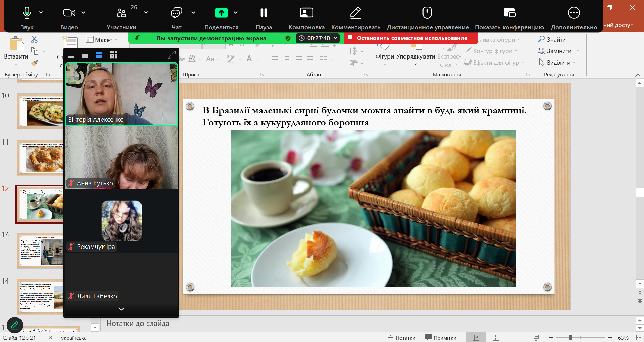The width and height of the screenshot is (644, 342).
Task: Show more participants with down chevron
Action: [121, 309]
